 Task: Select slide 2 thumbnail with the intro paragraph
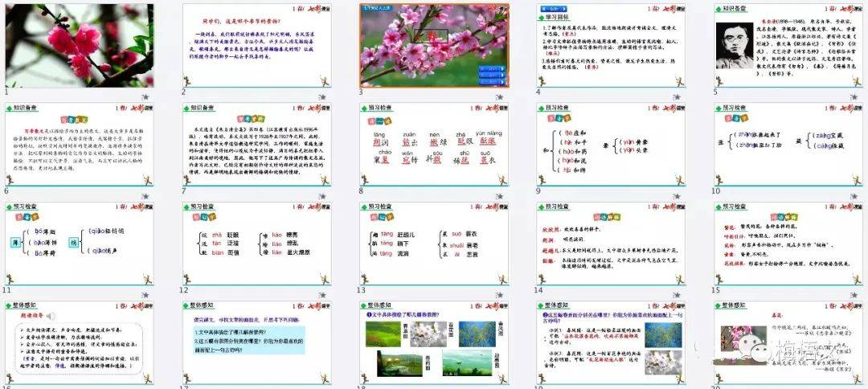click(257, 45)
